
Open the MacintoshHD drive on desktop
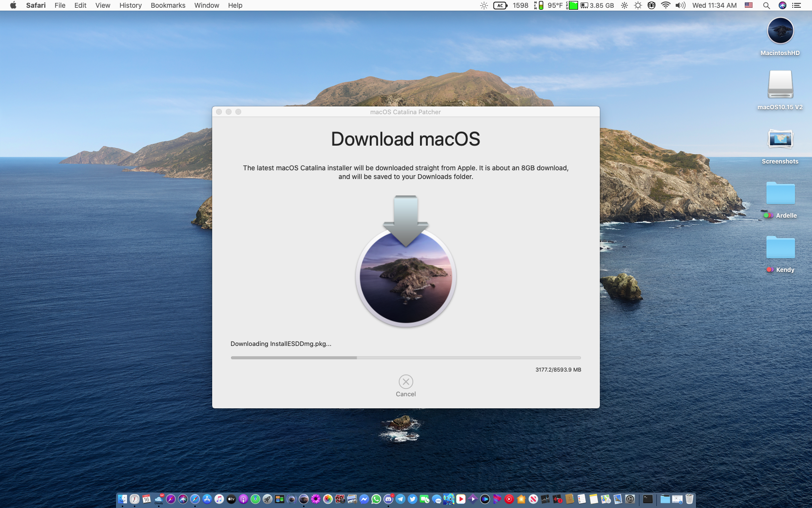coord(780,36)
